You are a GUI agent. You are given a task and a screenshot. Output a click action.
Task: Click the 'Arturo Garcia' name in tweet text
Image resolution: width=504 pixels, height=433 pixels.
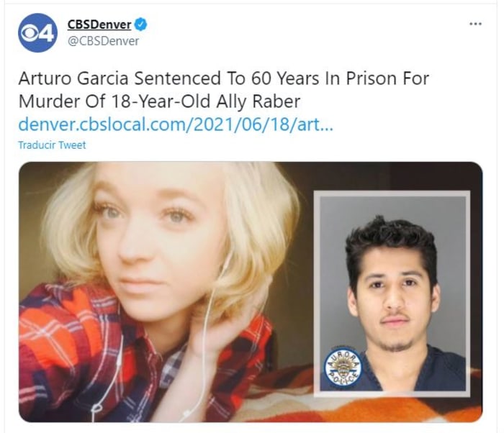click(73, 78)
